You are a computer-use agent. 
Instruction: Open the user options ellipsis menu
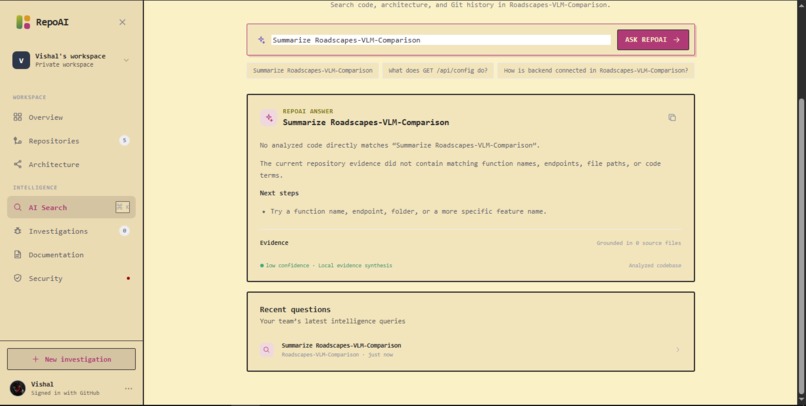pos(129,389)
